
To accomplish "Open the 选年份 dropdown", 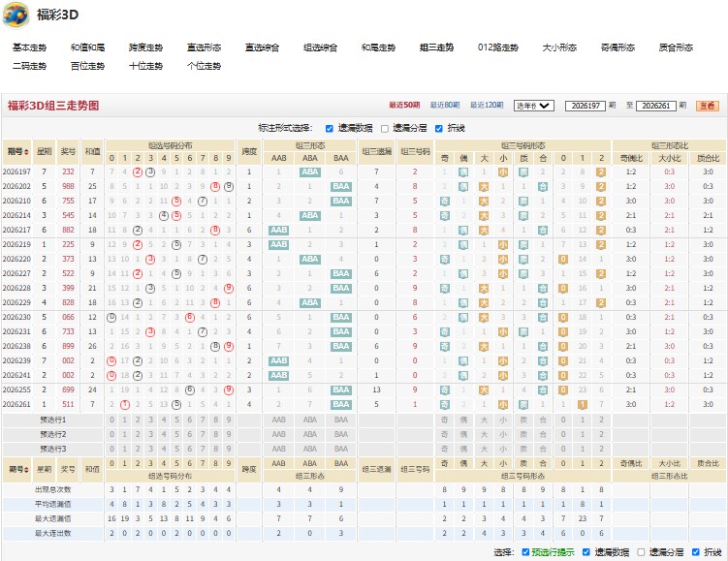I will click(x=533, y=106).
